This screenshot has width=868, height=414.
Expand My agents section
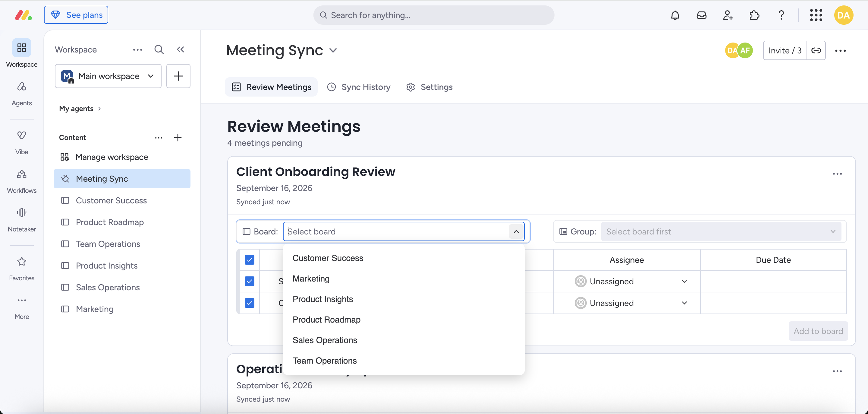pyautogui.click(x=80, y=109)
